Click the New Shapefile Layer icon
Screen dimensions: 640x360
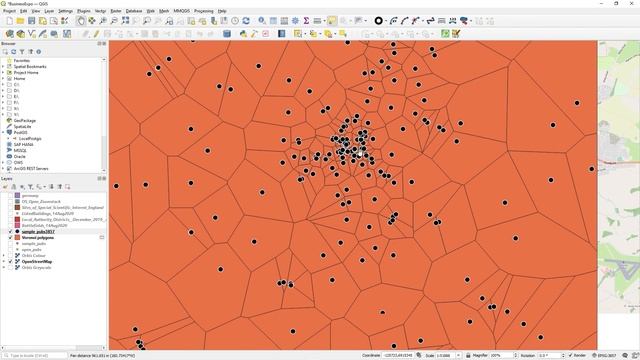pos(31,34)
